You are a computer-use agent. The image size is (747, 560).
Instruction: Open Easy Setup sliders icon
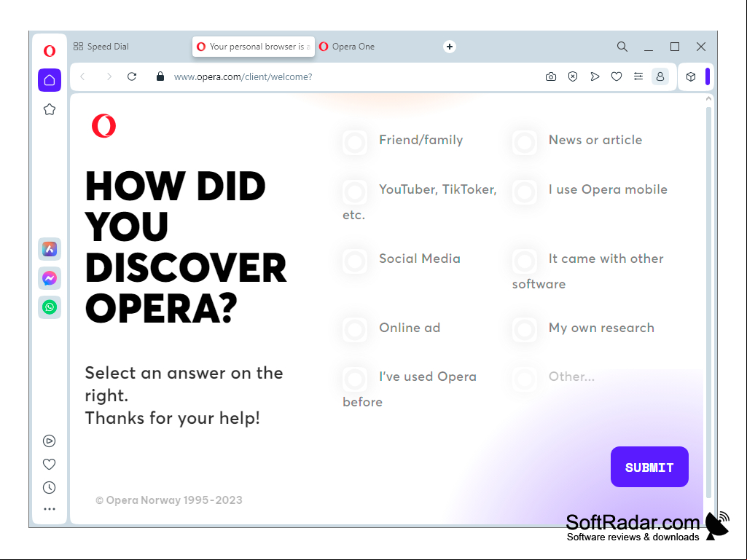tap(638, 76)
